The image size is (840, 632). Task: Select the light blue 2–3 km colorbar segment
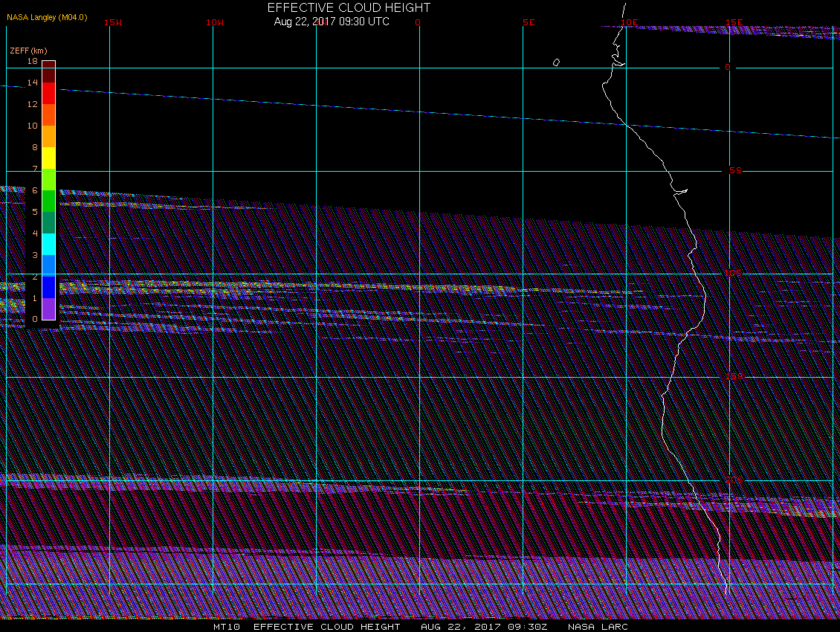49,266
